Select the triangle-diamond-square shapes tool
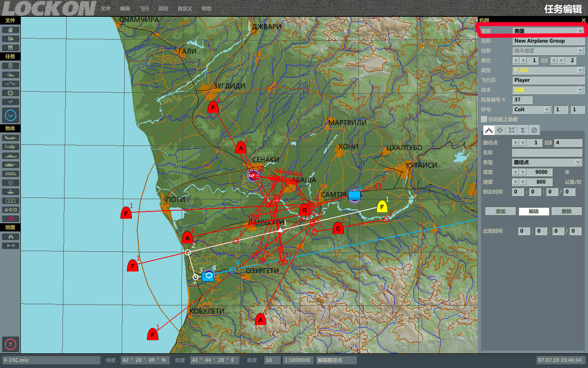Image resolution: width=588 pixels, height=368 pixels. pos(11,210)
